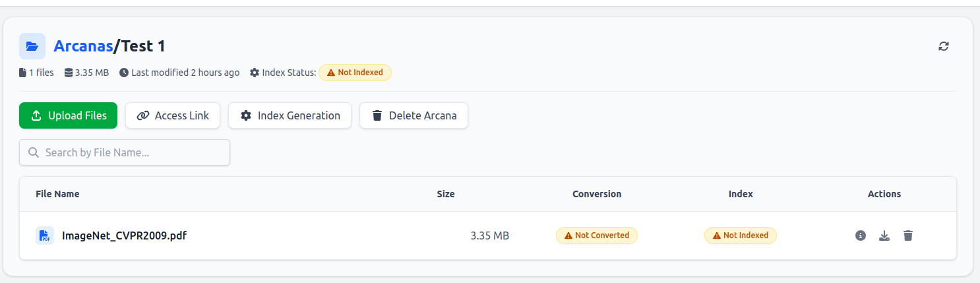Image resolution: width=980 pixels, height=283 pixels.
Task: Download the ImageNet_CVPR2009.pdf file
Action: pos(884,236)
